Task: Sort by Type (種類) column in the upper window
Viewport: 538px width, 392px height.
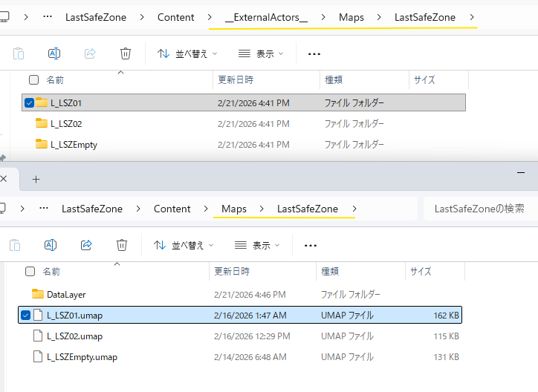Action: 334,80
